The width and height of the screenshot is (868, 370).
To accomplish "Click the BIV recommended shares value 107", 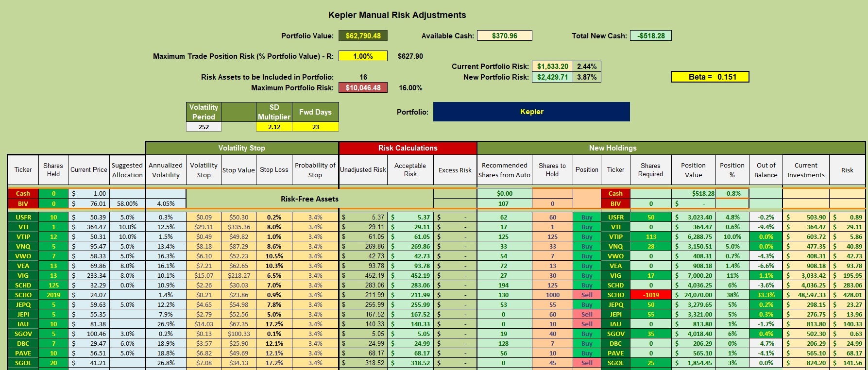I will pos(504,203).
